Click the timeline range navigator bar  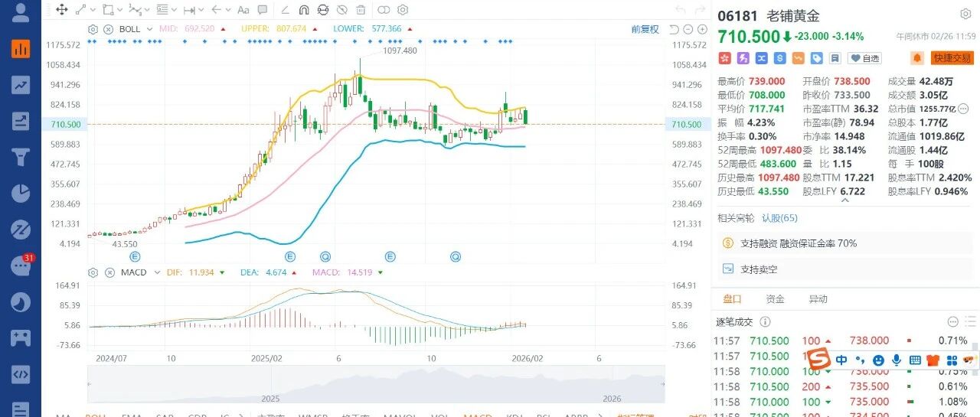click(376, 383)
